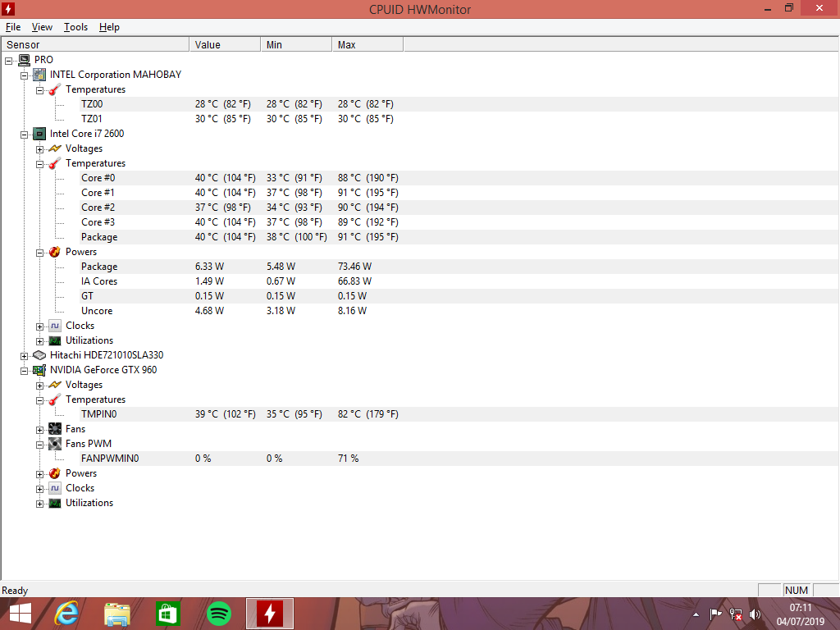Screen dimensions: 840x630
Task: Expand the Intel Core i7 Utilizations group
Action: [39, 341]
